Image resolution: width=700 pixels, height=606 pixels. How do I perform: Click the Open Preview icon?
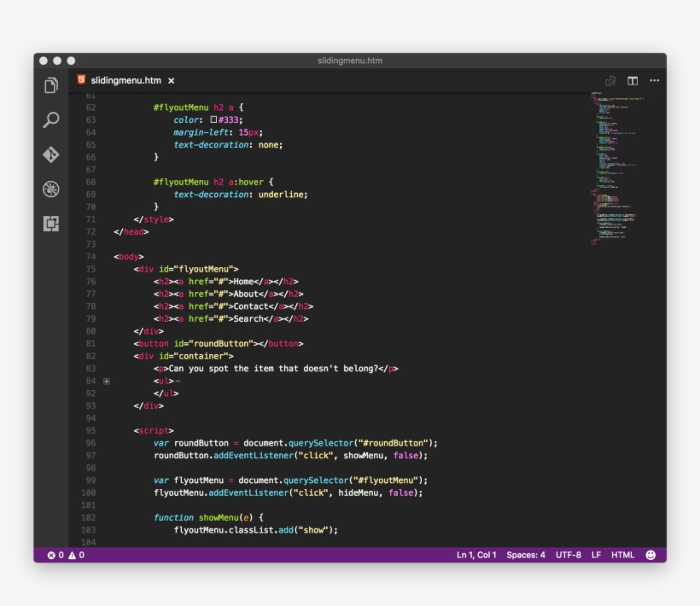610,79
